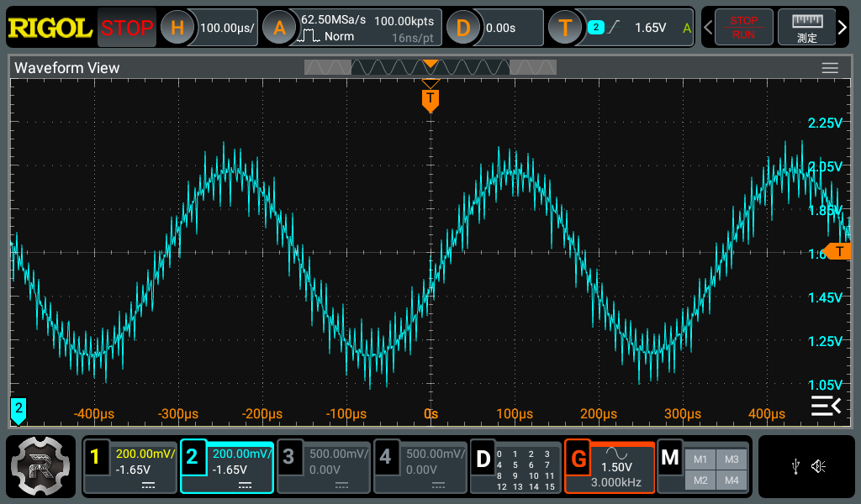Click the 100.00kpts memory depth readout
This screenshot has height=504, width=861.
[404, 21]
